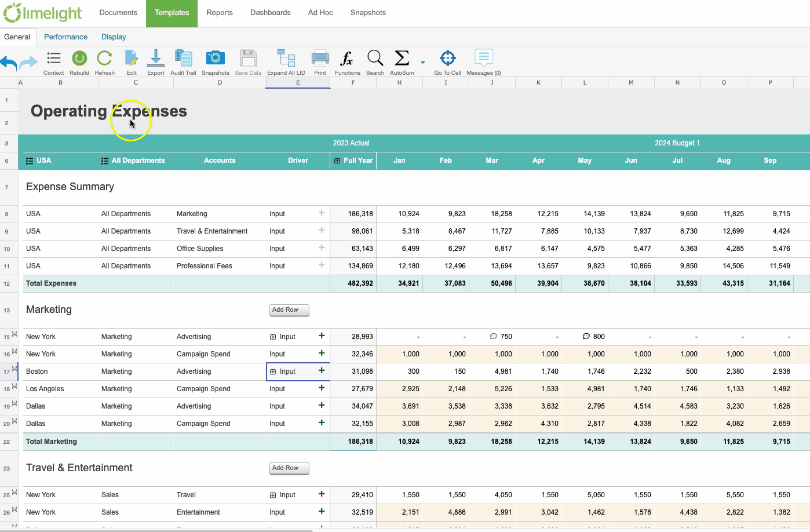Open the comment on Mar 750 cell
Image resolution: width=810 pixels, height=532 pixels.
pos(494,336)
